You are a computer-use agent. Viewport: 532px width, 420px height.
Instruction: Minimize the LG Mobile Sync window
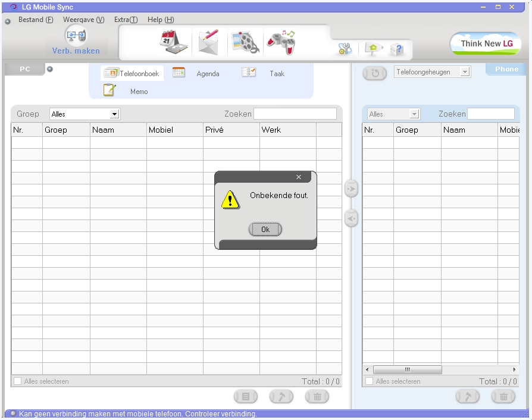(483, 7)
